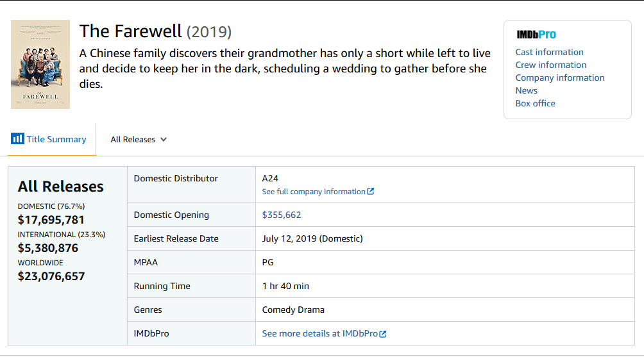Click The Farewell title heading
Screen dimensions: 644x357
[x=131, y=31]
